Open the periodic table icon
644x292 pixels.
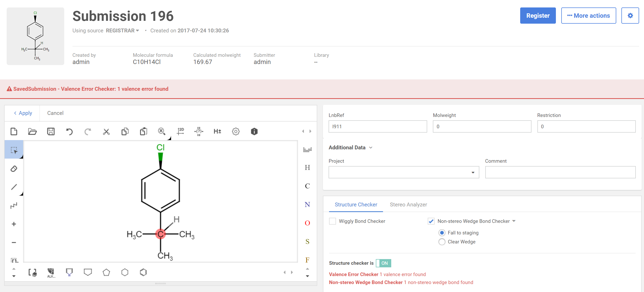307,150
